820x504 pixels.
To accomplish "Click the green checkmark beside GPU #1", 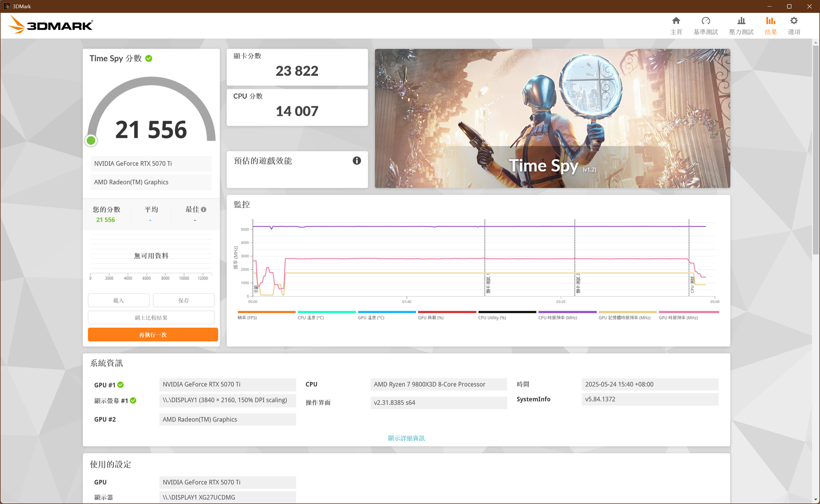I will [x=121, y=385].
